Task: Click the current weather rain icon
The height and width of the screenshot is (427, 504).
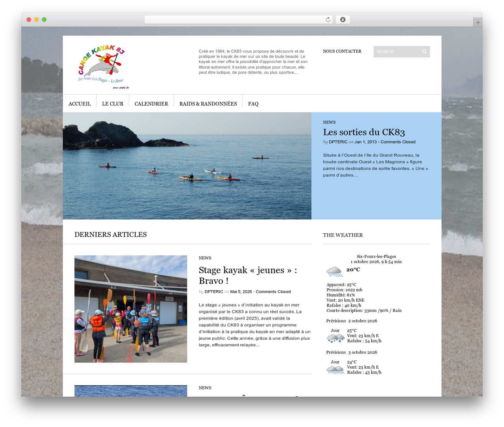Action: coord(334,271)
